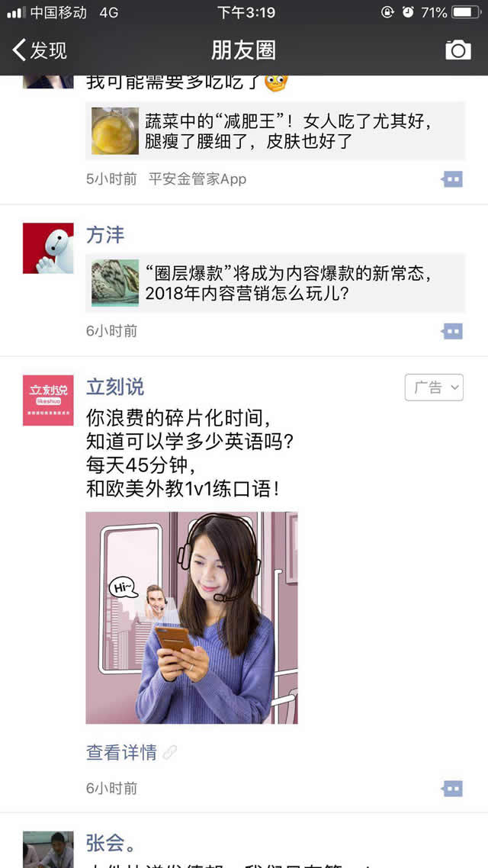The width and height of the screenshot is (488, 868).
Task: Tap the 立刻说 account name
Action: click(x=115, y=387)
